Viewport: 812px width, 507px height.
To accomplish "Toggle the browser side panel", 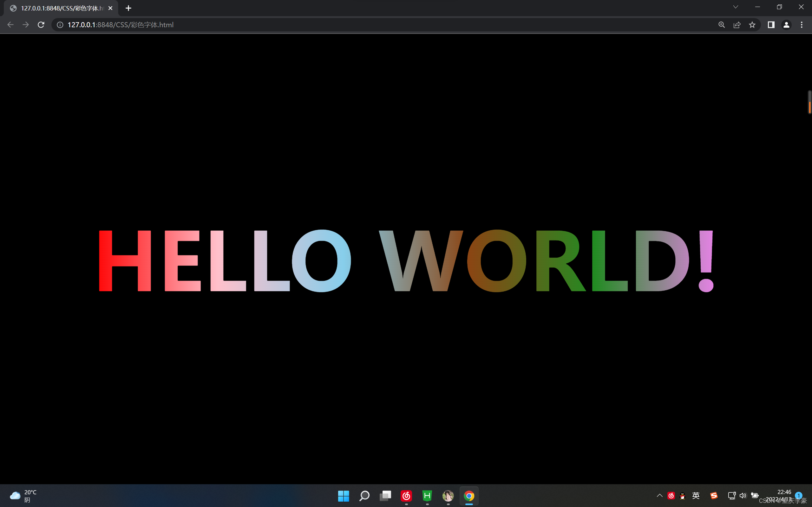I will (x=771, y=25).
